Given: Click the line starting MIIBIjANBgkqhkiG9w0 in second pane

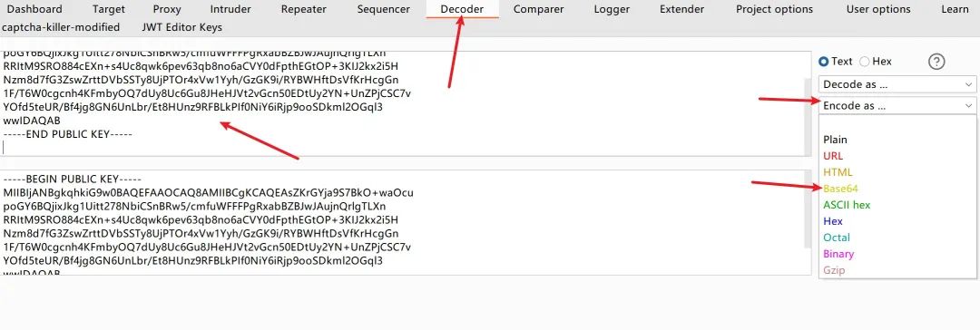Looking at the screenshot, I should [x=208, y=192].
